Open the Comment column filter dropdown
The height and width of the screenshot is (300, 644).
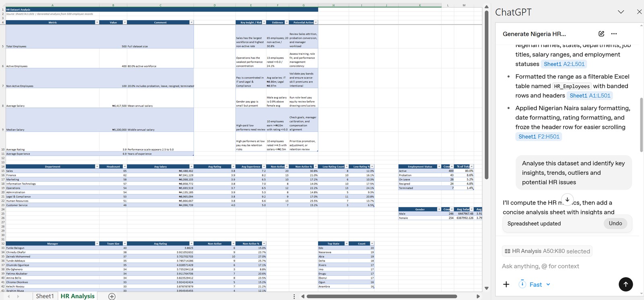click(192, 22)
